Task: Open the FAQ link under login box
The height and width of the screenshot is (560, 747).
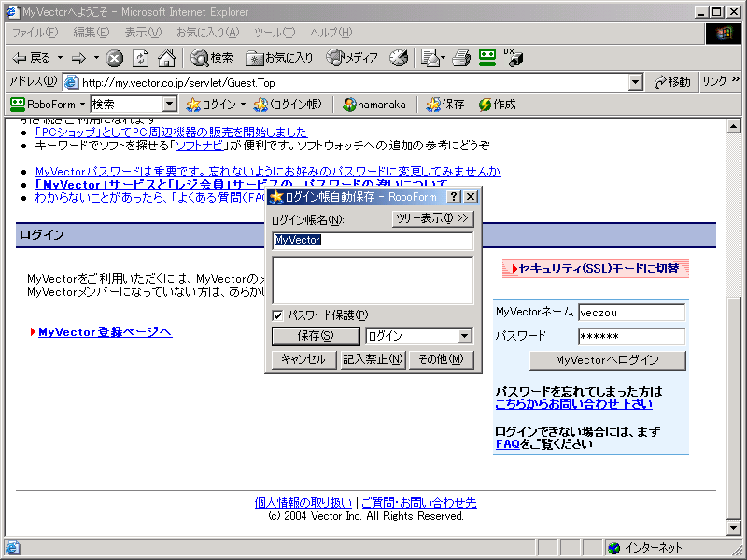Action: click(x=507, y=444)
